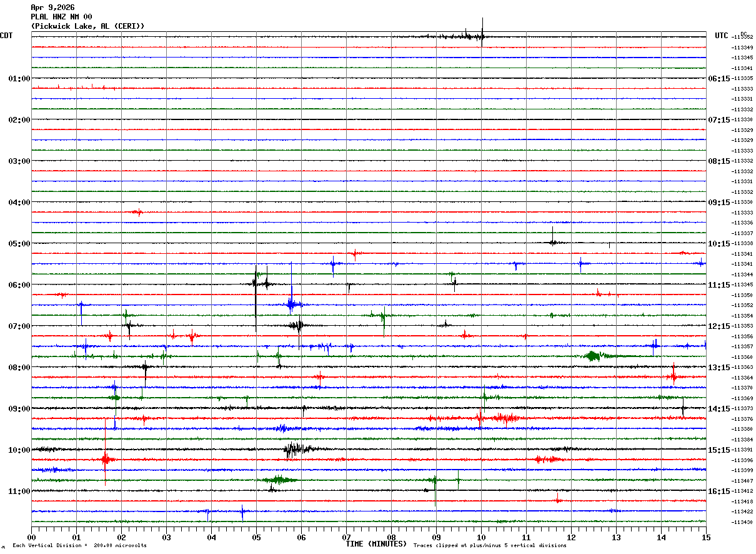Screen dimensions: 756x554
Task: Click minute '13' on the bottom time axis
Action: coord(616,537)
